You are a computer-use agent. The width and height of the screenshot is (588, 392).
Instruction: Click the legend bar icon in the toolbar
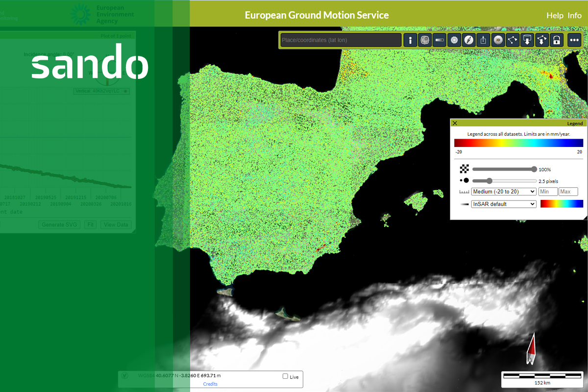click(440, 40)
